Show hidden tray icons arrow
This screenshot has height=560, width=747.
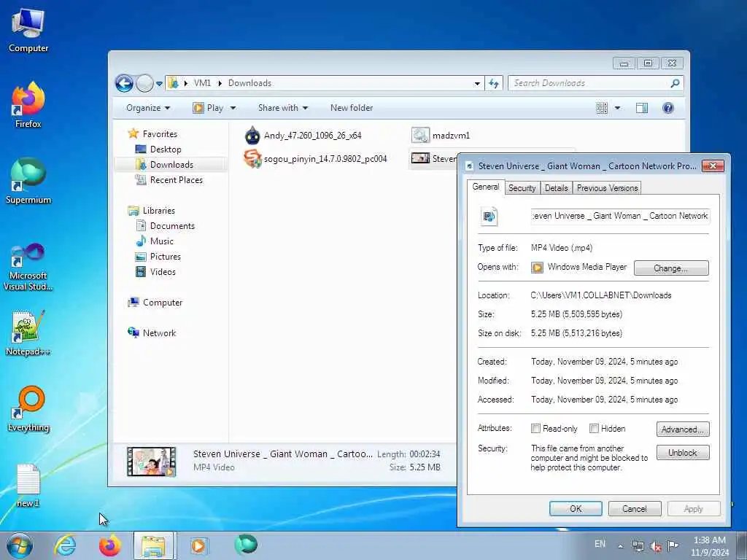pos(620,546)
